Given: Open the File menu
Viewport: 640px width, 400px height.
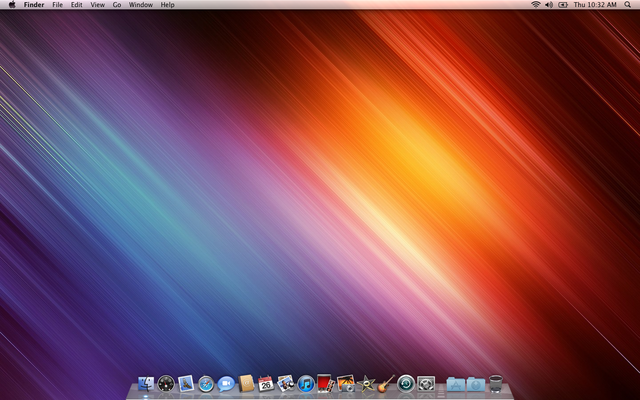Looking at the screenshot, I should click(x=58, y=5).
